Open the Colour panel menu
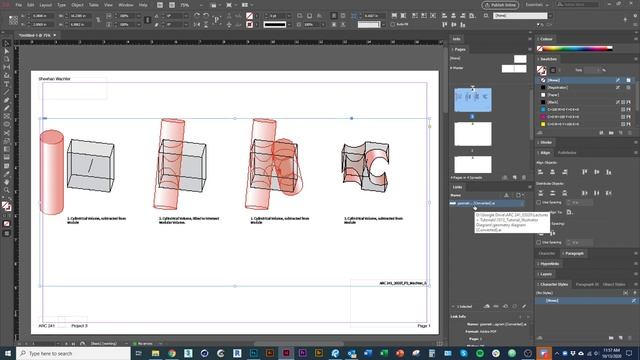Viewport: 640px width, 360px height. pos(636,39)
